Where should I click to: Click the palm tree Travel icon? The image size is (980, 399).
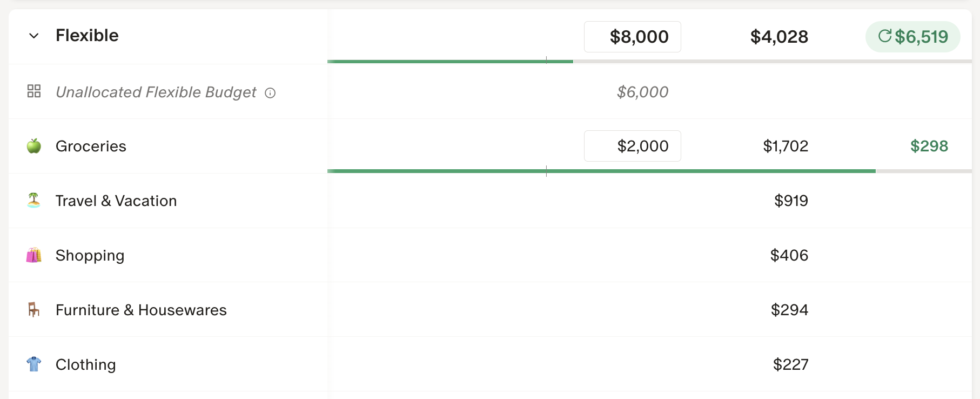tap(34, 201)
